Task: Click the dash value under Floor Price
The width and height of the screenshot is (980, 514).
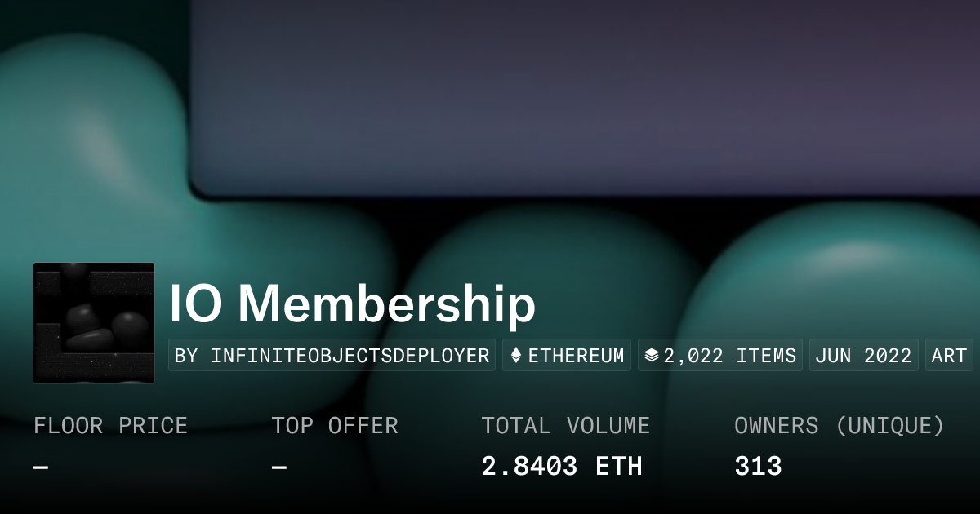Action: (41, 467)
